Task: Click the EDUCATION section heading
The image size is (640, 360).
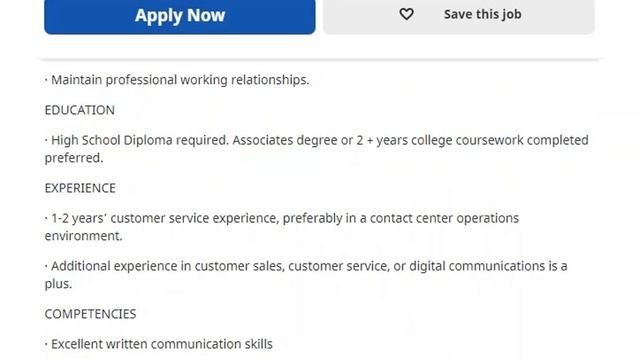Action: (80, 110)
